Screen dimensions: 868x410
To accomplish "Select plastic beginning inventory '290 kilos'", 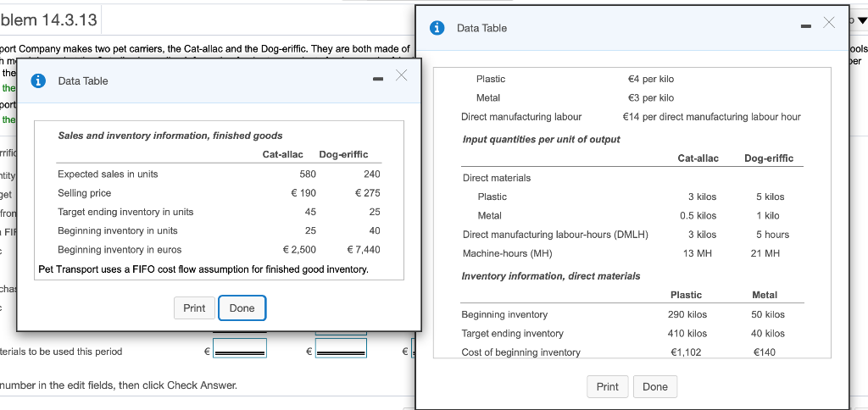I will [x=687, y=315].
